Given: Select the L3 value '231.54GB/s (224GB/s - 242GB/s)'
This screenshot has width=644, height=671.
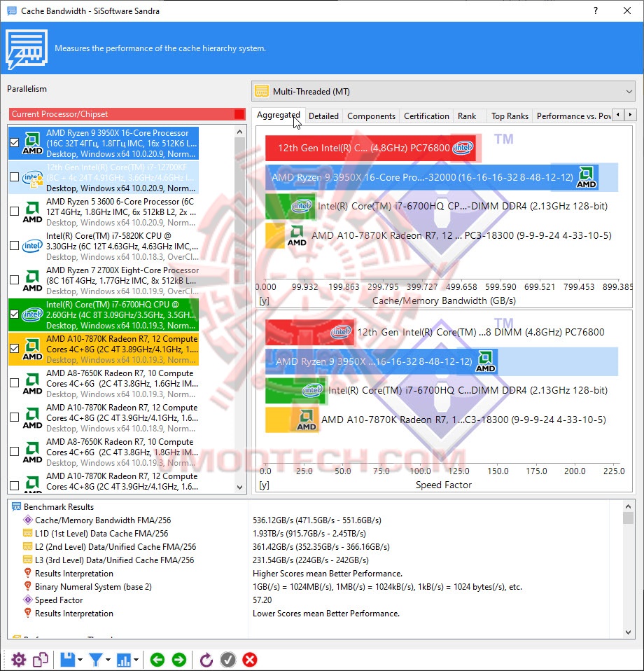Looking at the screenshot, I should click(311, 560).
